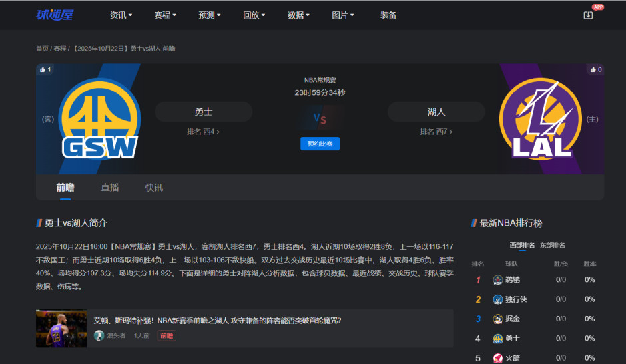Like the Warriors with thumbs-up icon
The height and width of the screenshot is (364, 626).
pos(43,69)
